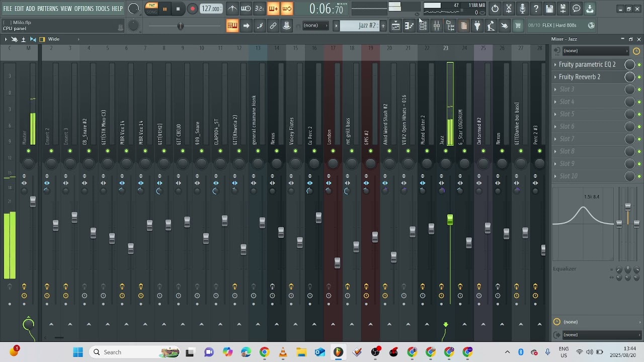The image size is (644, 362).
Task: Click the Master track volume fader
Action: point(33,202)
